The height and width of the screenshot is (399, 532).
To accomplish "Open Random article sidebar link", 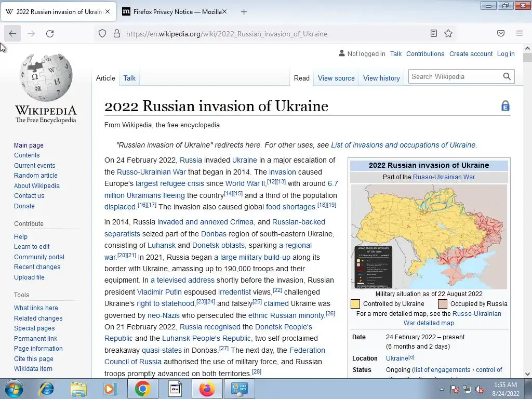I will [36, 176].
